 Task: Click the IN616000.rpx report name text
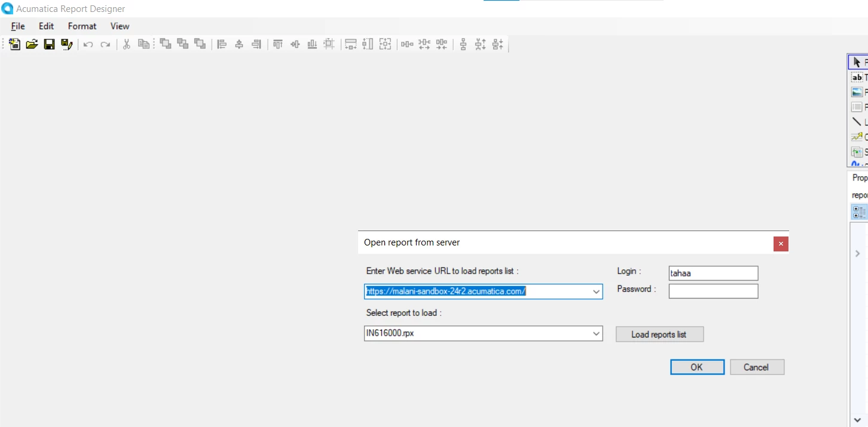click(390, 334)
